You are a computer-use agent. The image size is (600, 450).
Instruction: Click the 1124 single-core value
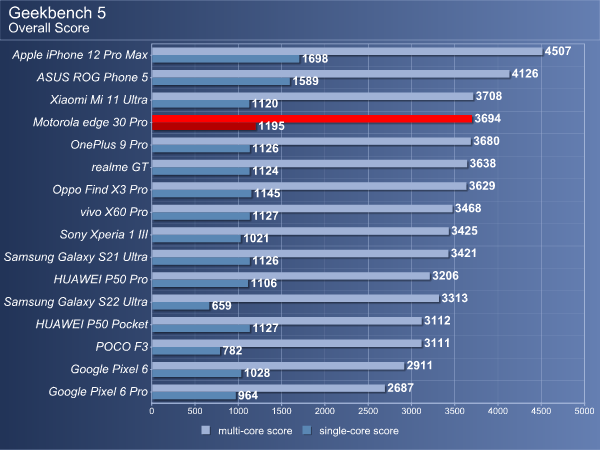[265, 171]
